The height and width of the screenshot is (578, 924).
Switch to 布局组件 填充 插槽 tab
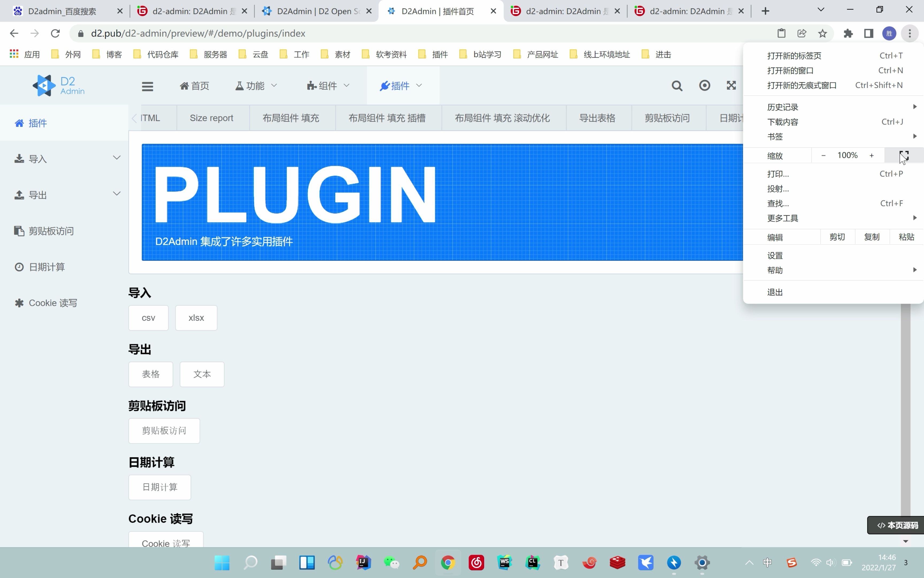[x=387, y=118]
